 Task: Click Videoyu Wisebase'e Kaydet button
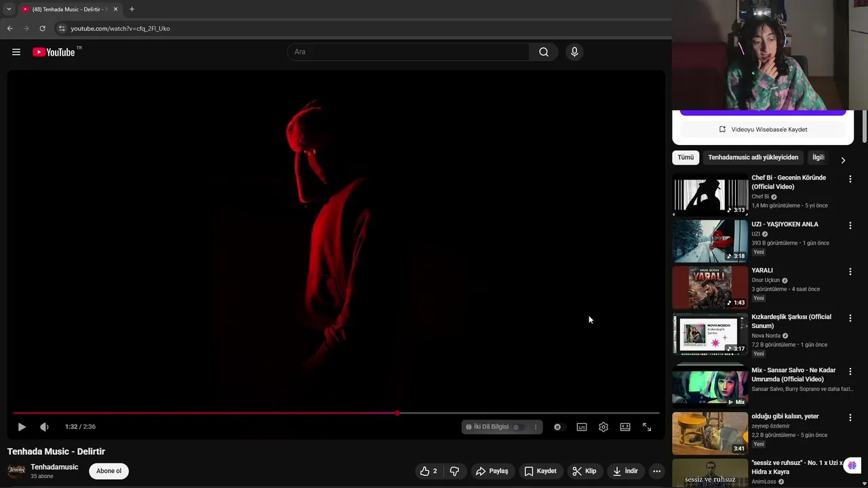(x=763, y=129)
